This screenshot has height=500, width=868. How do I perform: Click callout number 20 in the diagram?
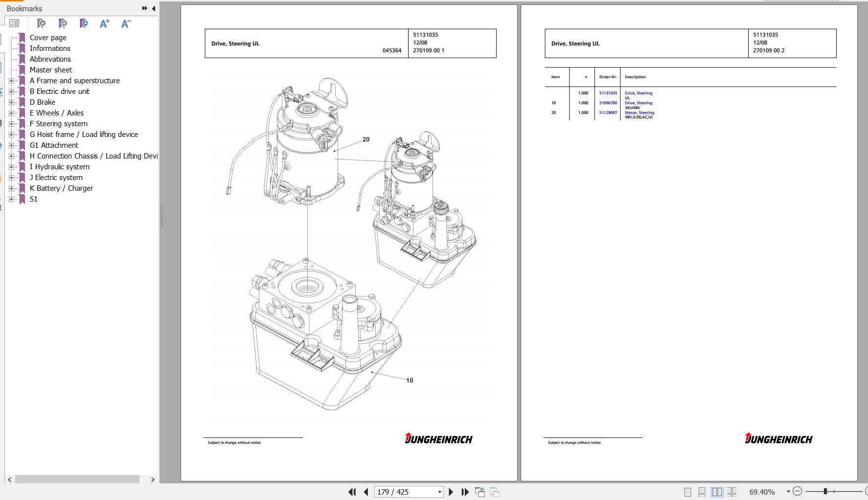(366, 139)
